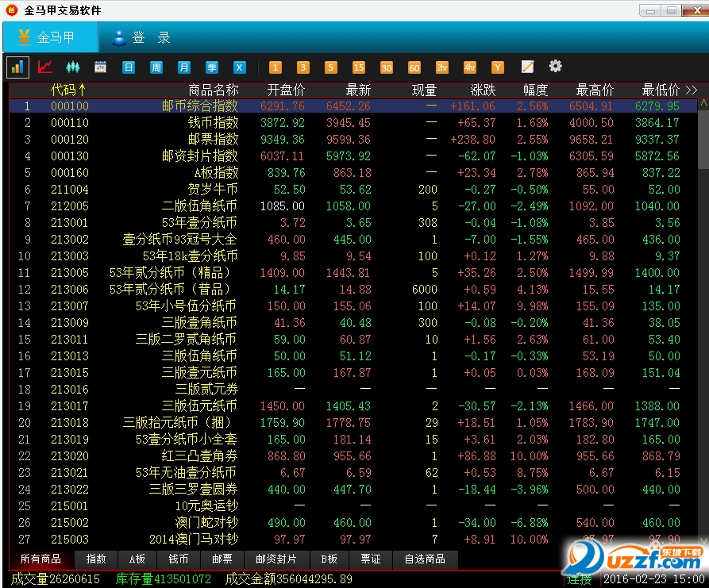
Task: Choose the 5-minute interval icon
Action: [331, 67]
